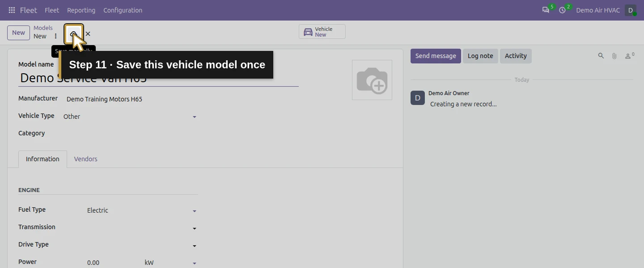Open the Configuration menu
The width and height of the screenshot is (644, 268).
[123, 10]
